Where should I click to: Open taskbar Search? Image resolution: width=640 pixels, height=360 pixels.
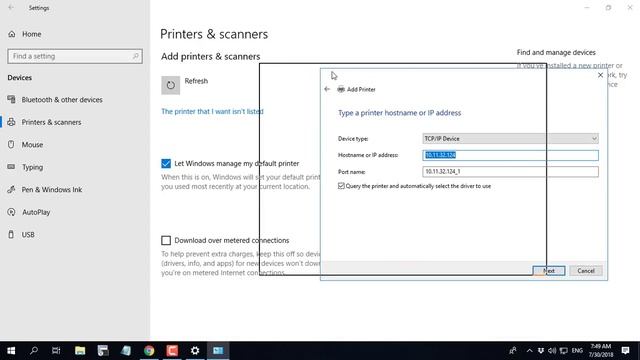pos(34,351)
